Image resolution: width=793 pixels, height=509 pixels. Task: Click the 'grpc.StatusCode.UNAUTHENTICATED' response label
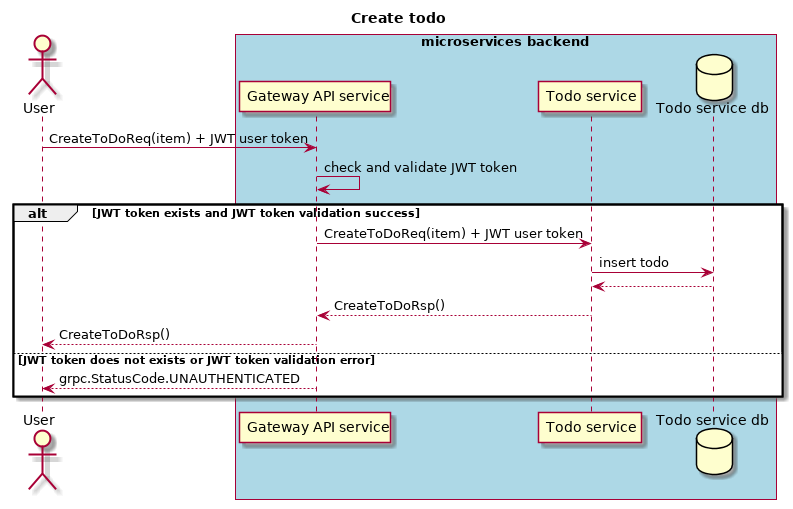coord(179,378)
